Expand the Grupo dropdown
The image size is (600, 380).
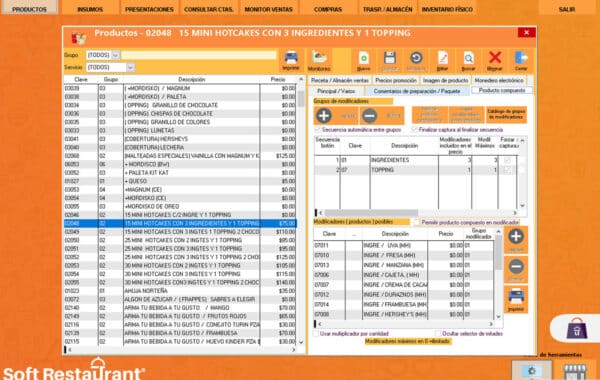[x=116, y=55]
